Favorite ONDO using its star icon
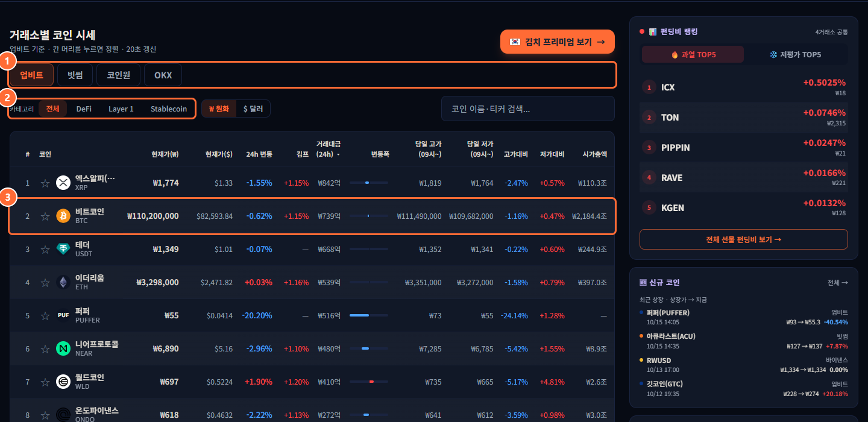Screen dimensions: 868x422 (x=45, y=415)
